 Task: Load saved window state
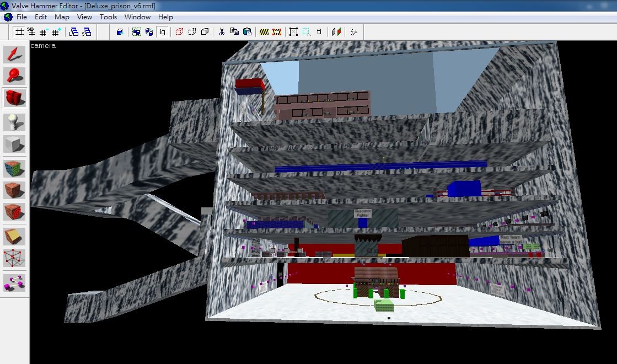pos(73,32)
